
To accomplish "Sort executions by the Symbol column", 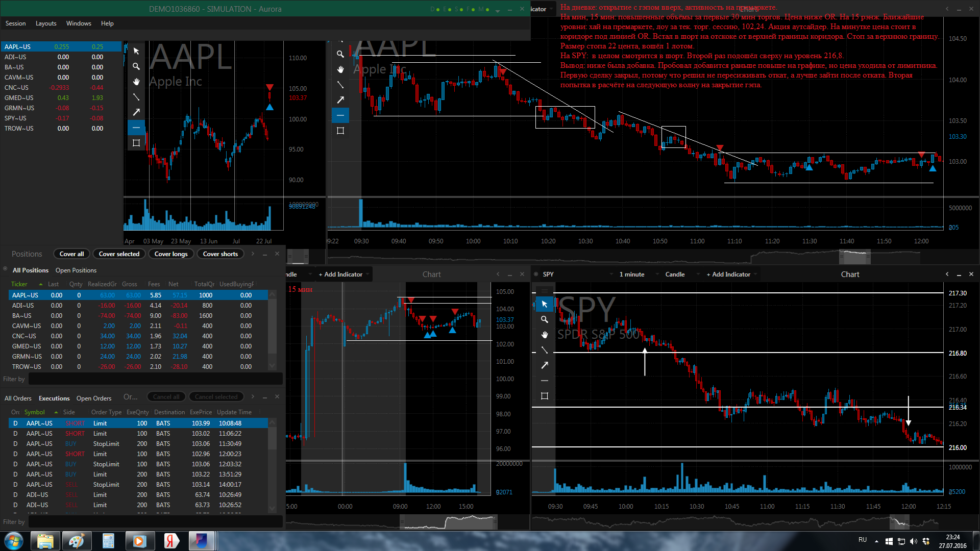I will (35, 412).
